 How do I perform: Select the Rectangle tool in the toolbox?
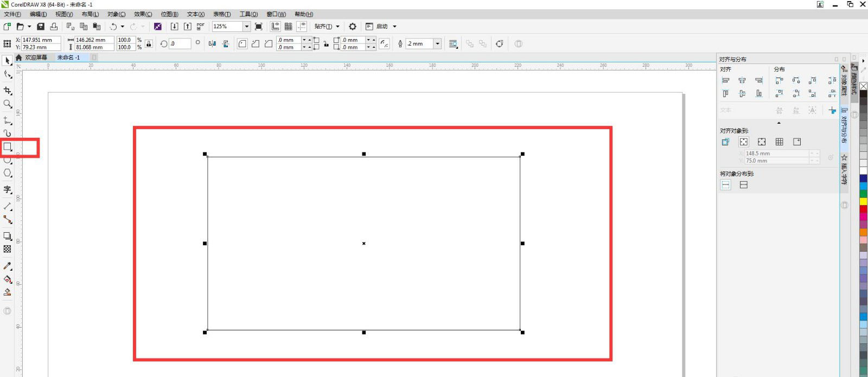tap(8, 147)
